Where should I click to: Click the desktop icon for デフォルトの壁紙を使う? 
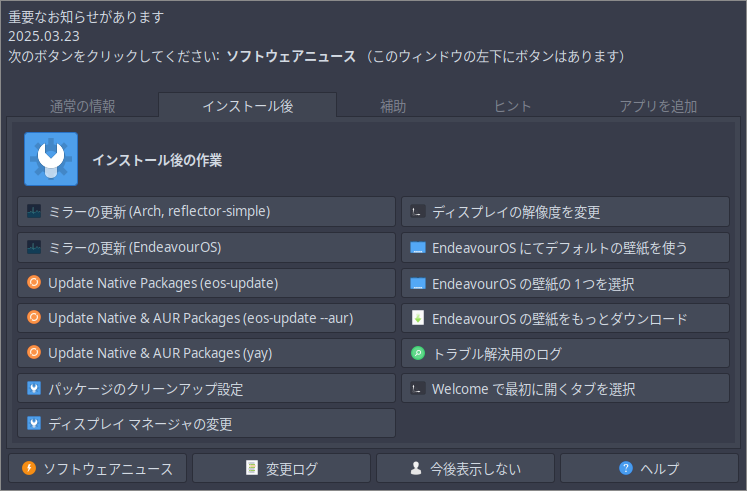[x=418, y=248]
